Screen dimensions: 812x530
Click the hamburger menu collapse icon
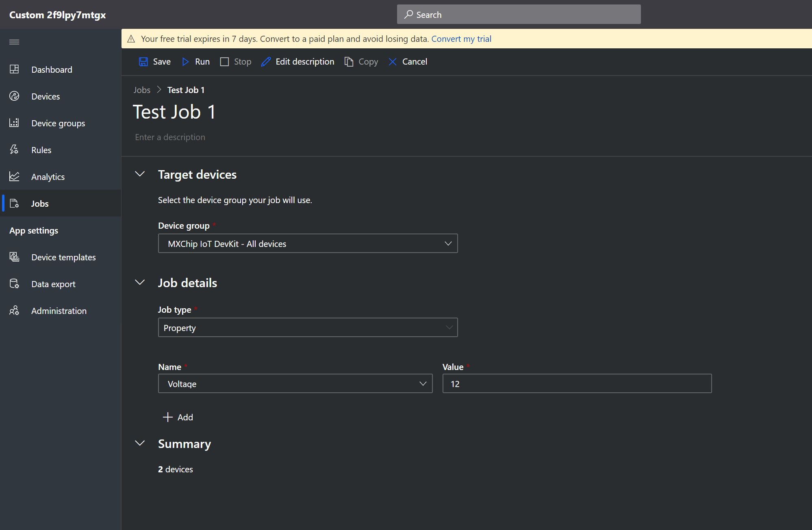pos(14,42)
